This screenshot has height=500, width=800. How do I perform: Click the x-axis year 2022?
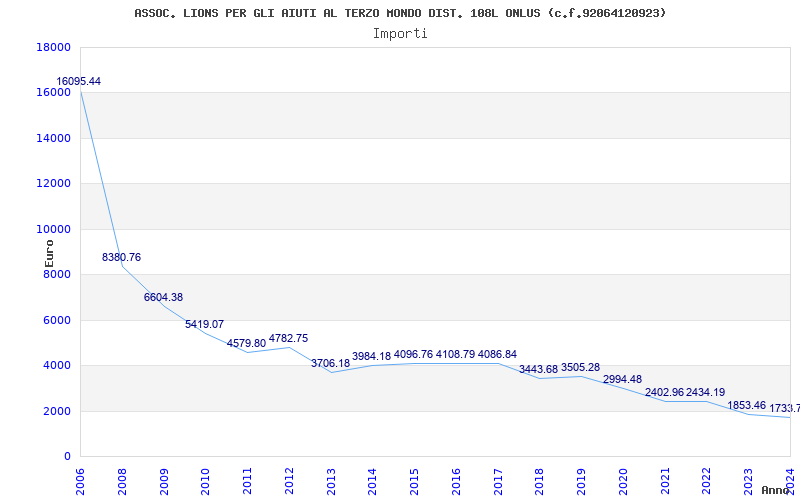(707, 481)
